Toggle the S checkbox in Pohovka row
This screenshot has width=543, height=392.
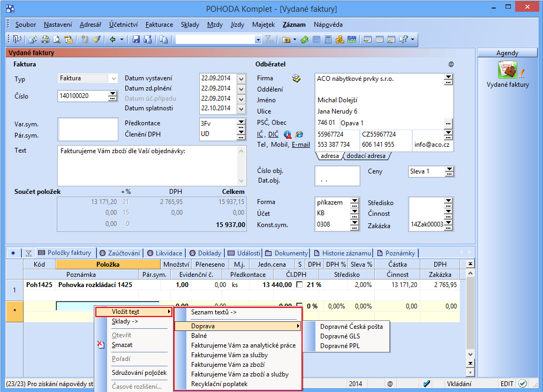point(299,285)
